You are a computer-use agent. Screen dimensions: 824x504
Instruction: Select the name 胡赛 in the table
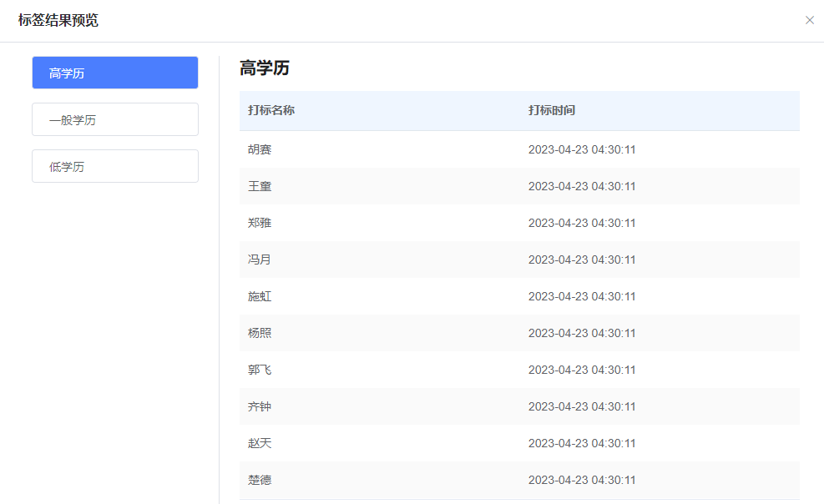[260, 149]
